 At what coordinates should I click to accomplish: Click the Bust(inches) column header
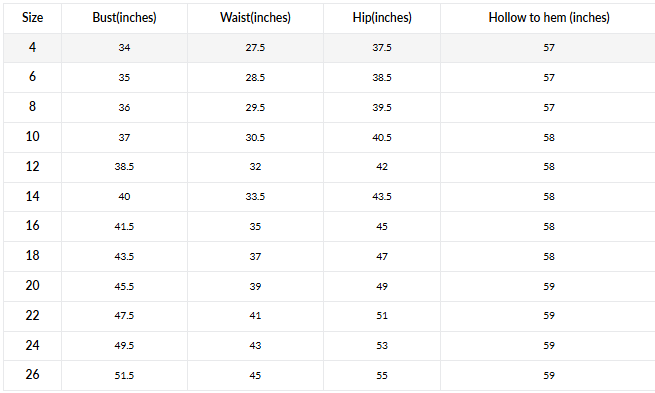124,18
